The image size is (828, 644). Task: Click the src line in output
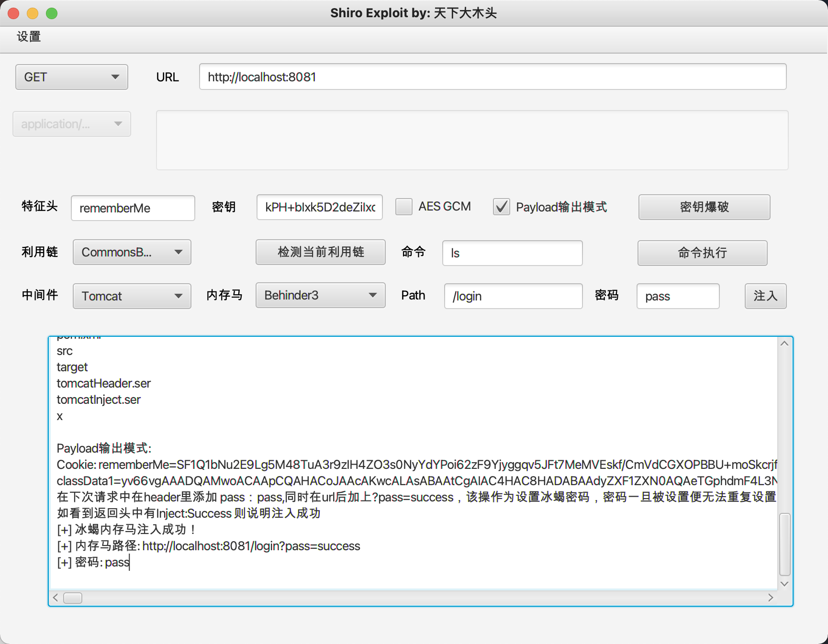click(x=65, y=351)
